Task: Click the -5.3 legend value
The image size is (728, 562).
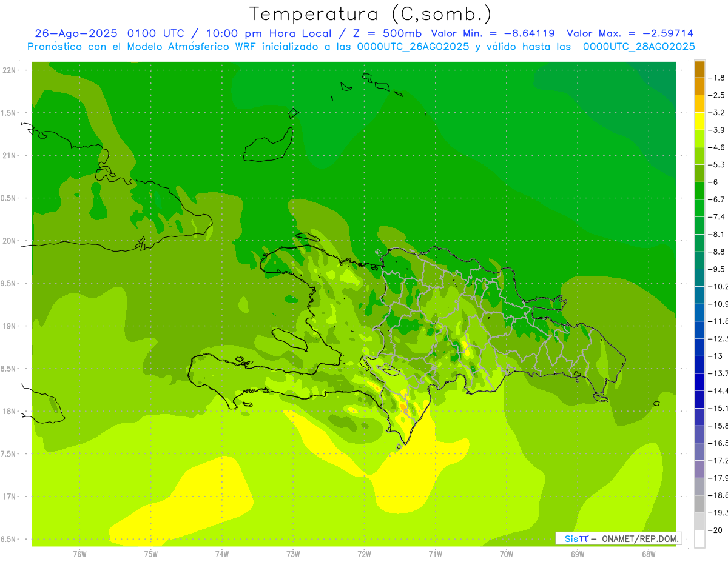Action: [717, 165]
